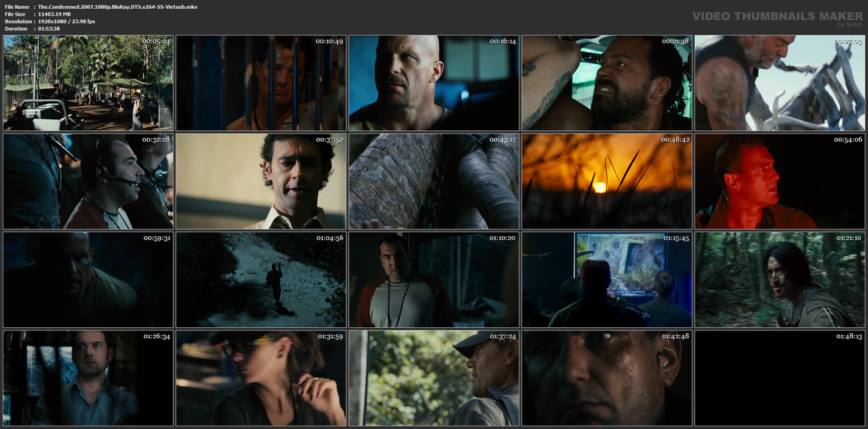
Task: Click the black 01:48:13 thumbnail
Action: pos(780,378)
